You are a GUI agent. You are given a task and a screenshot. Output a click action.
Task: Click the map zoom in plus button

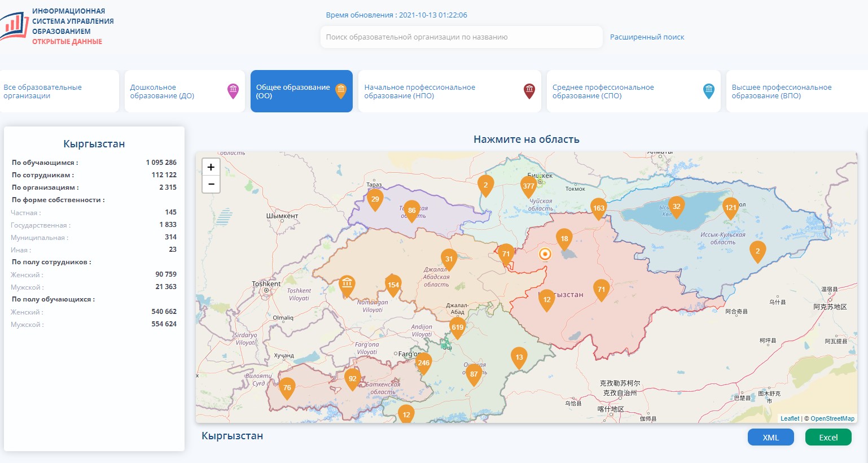point(211,167)
